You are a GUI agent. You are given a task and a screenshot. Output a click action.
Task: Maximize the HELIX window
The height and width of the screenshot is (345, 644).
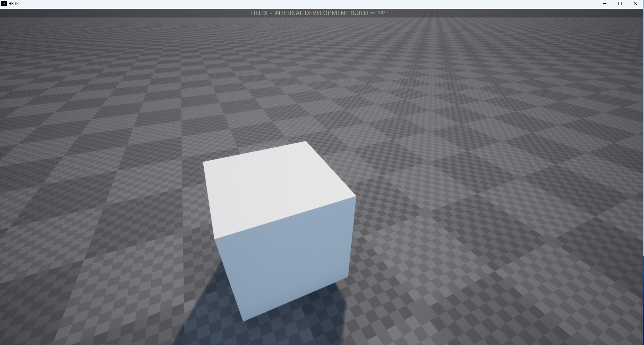point(620,4)
